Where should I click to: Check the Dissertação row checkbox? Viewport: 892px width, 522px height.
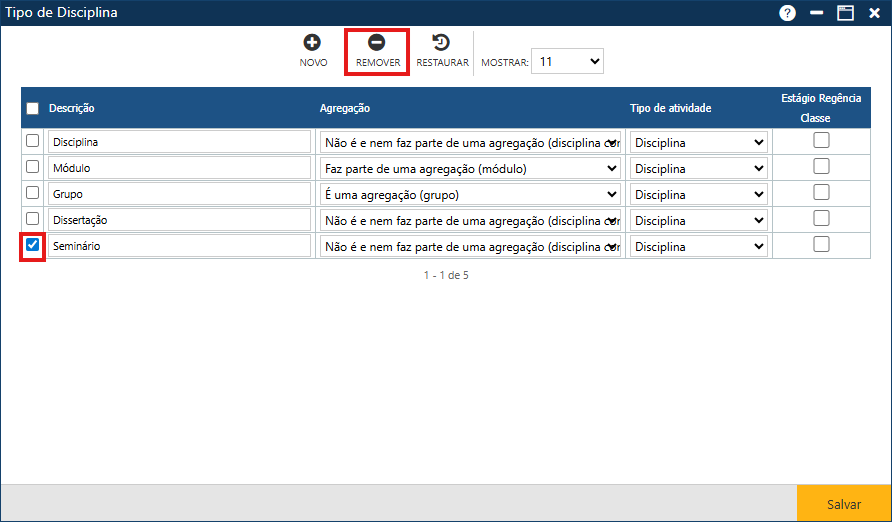pos(32,219)
